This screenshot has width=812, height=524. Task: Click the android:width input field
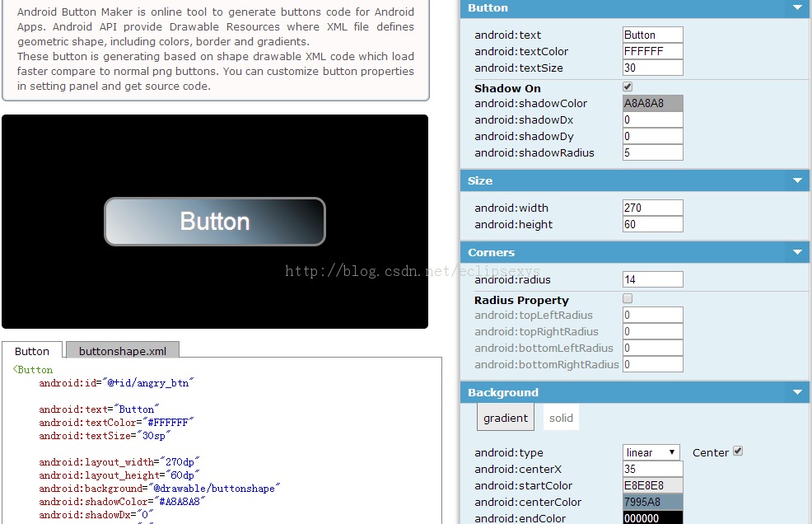(x=652, y=208)
